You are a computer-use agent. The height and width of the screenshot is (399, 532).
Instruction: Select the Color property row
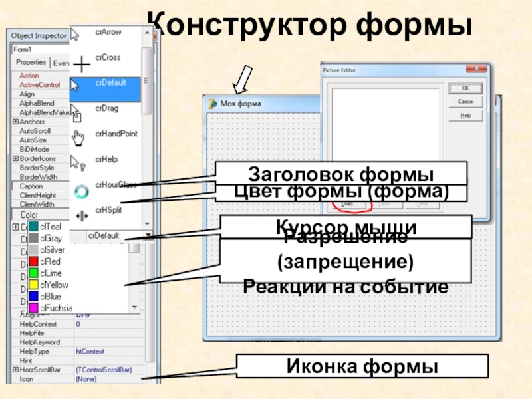41,215
